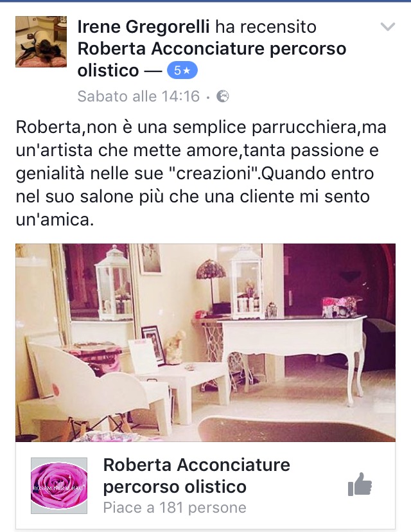Open Roberta Acconciature percorso olistico page link in header

tap(212, 59)
